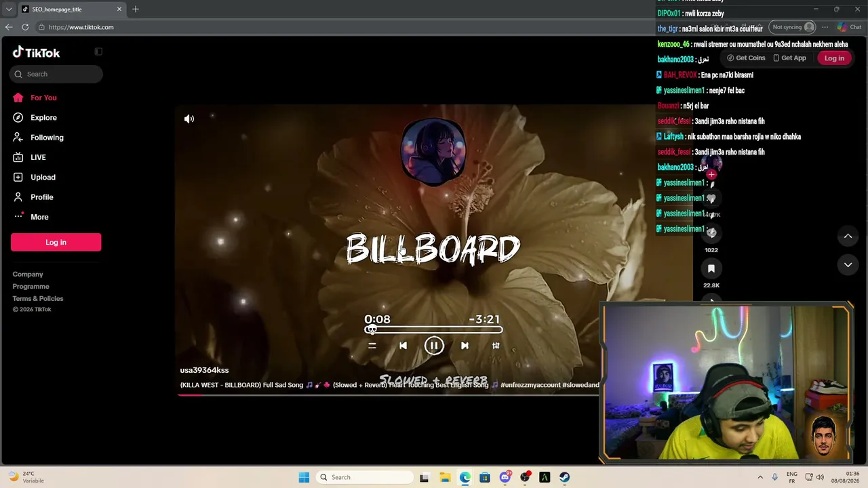The image size is (868, 488).
Task: Switch input language ENG FR indicator
Action: (x=791, y=477)
